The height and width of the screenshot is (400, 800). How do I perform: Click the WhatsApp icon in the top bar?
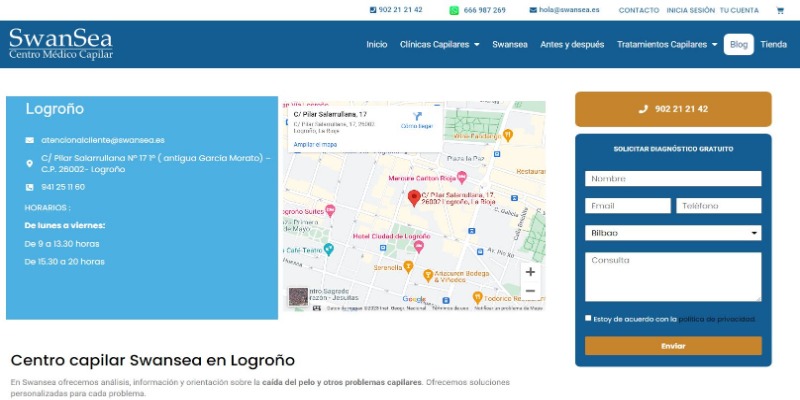pos(454,10)
